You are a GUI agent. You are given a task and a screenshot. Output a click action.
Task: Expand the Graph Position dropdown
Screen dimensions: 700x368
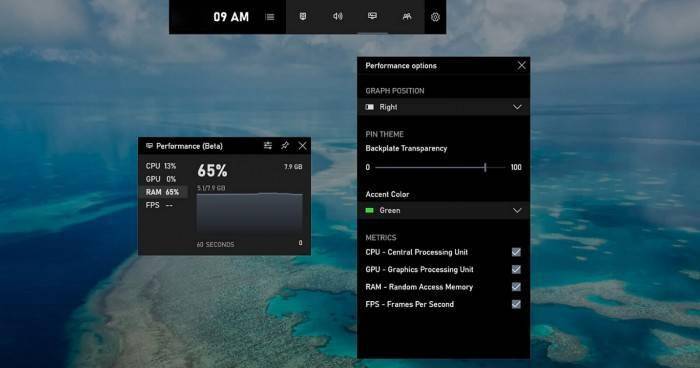[443, 107]
